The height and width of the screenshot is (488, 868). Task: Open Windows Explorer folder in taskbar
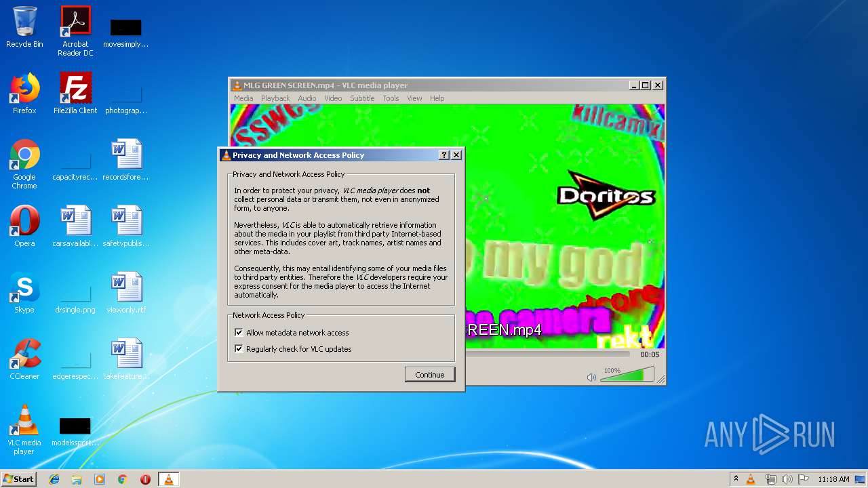[x=77, y=479]
